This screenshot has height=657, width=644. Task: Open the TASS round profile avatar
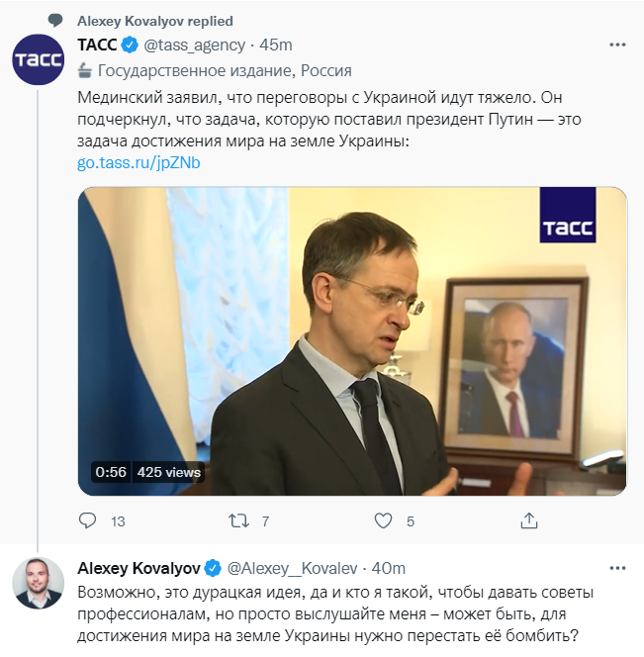pos(38,59)
